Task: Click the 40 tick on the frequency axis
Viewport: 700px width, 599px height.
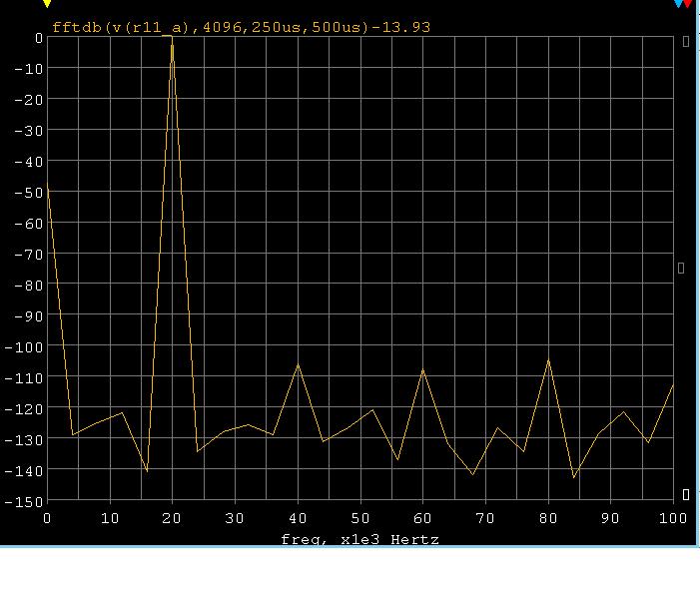Action: [298, 518]
